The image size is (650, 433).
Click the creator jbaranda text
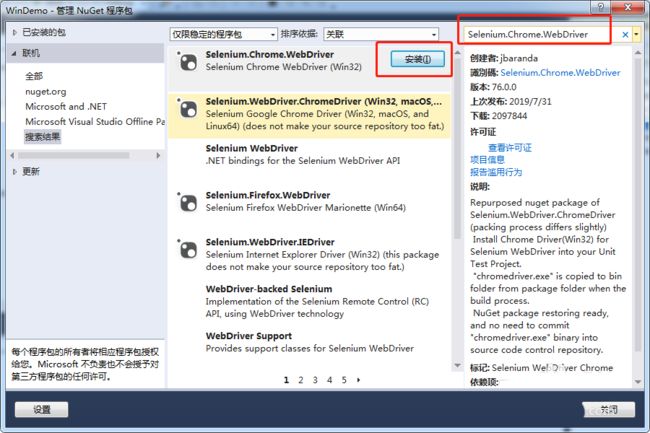[x=519, y=58]
